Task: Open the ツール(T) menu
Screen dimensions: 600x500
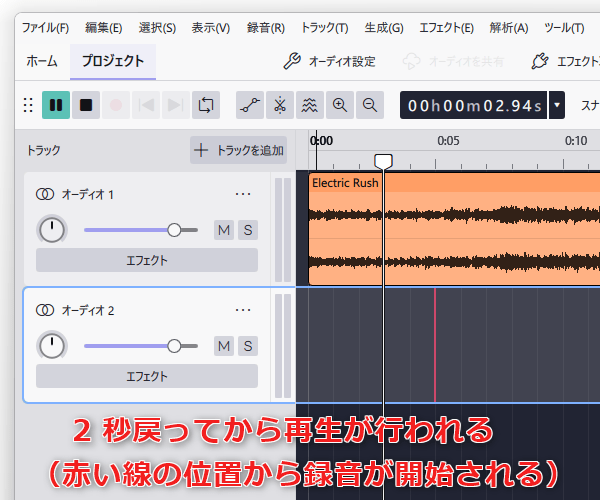Action: tap(564, 28)
